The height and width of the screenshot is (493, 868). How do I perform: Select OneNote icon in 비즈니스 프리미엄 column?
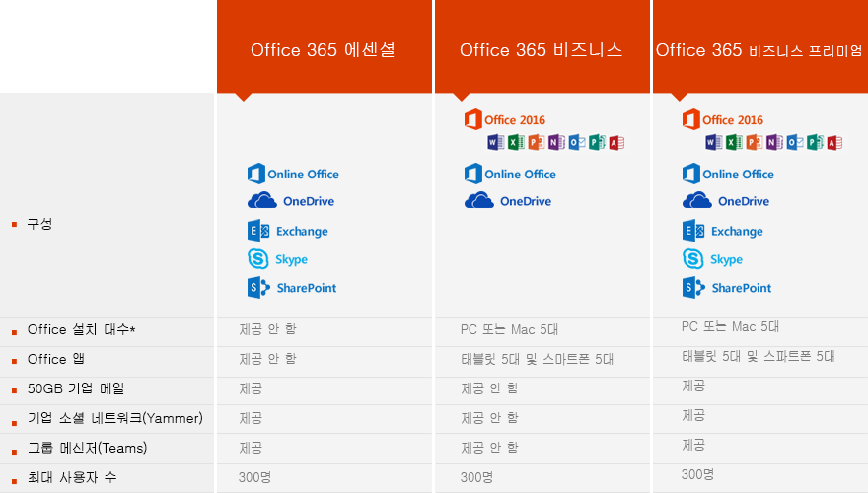774,142
